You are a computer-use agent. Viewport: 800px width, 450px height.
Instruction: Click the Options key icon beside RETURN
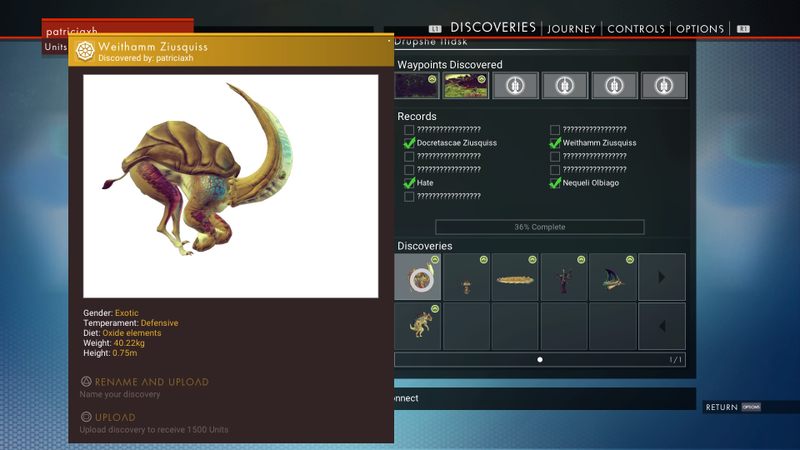click(751, 407)
